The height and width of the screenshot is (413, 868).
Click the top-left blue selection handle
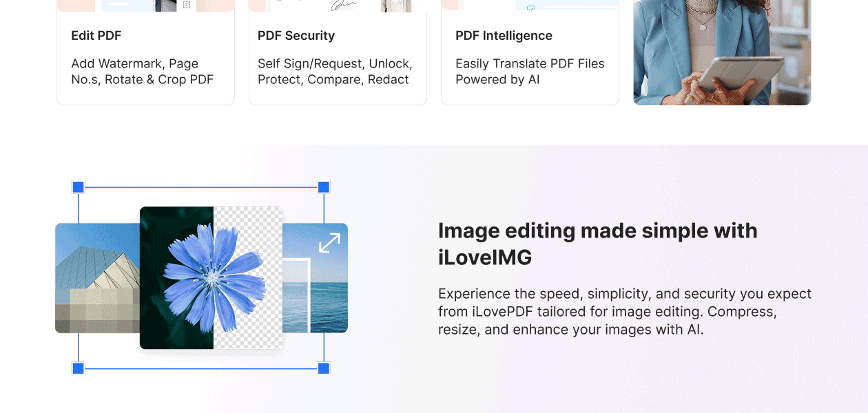pos(77,186)
